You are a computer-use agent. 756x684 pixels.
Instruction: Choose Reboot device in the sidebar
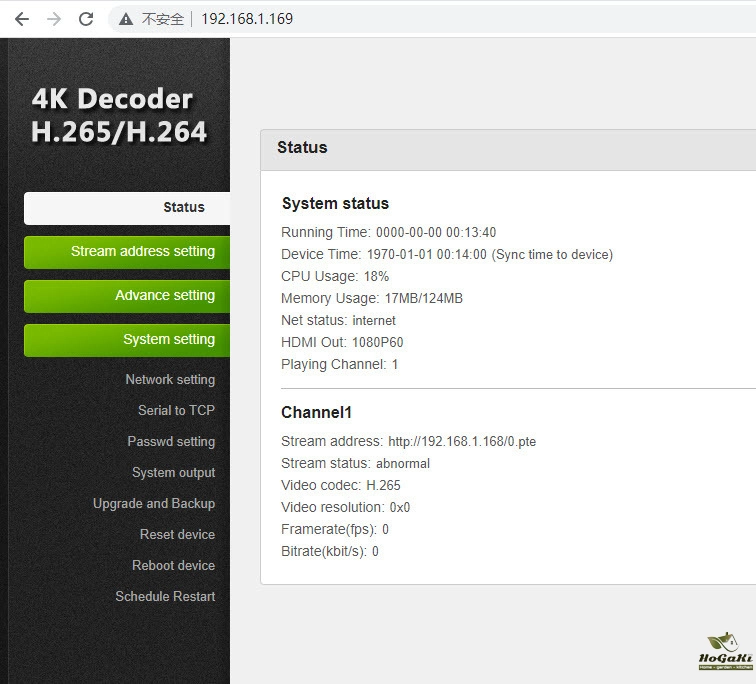click(173, 566)
